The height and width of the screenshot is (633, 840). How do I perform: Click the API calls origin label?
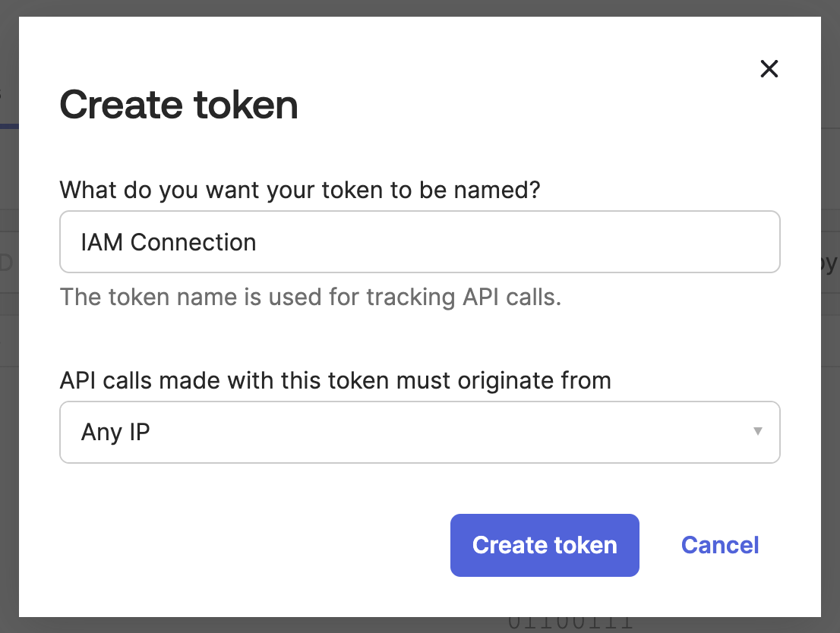pyautogui.click(x=335, y=380)
